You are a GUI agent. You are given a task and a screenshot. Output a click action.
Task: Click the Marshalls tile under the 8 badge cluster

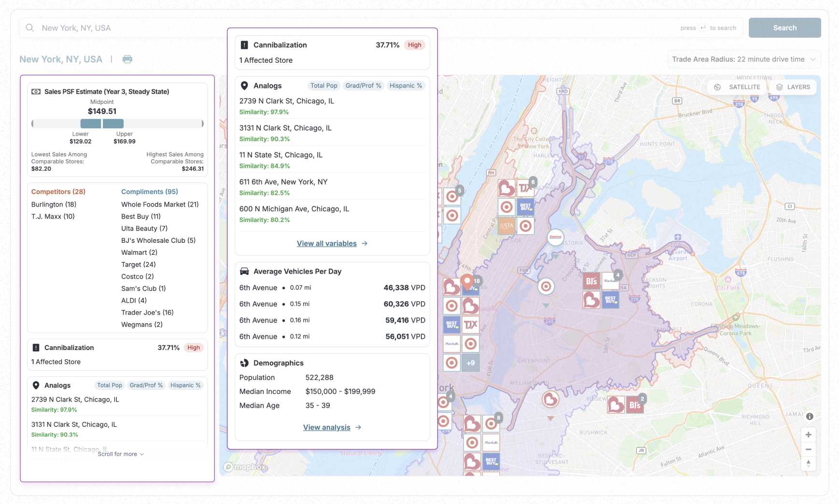click(x=491, y=442)
